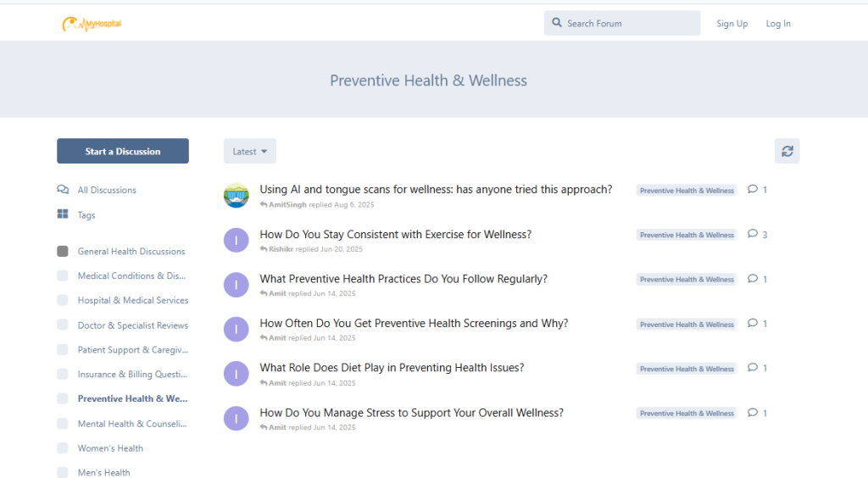Open the Log In link

778,24
